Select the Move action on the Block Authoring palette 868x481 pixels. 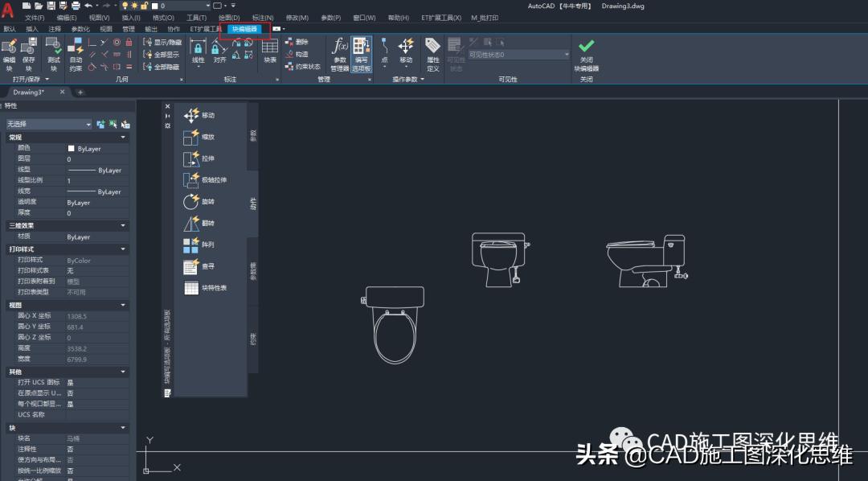[205, 115]
